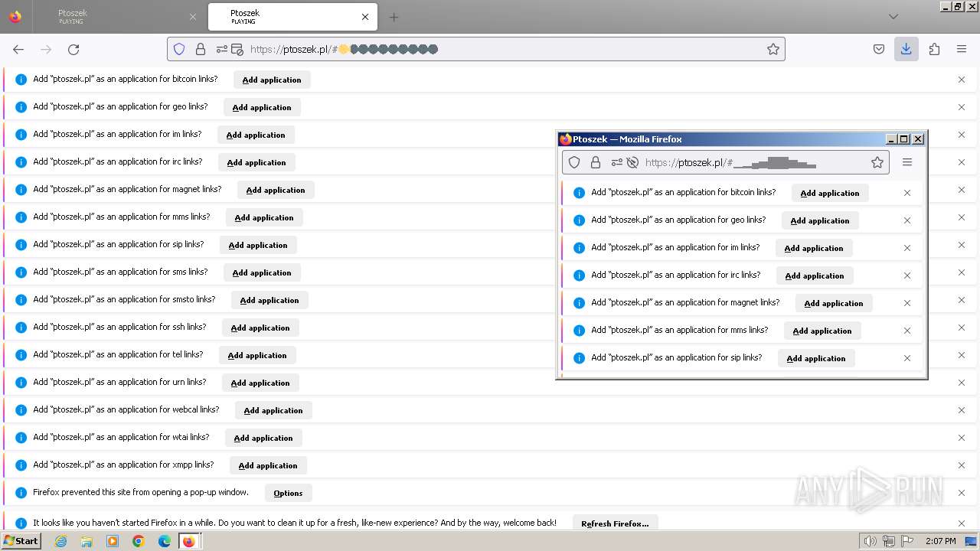Open the Action Center flag in system tray

click(x=906, y=542)
